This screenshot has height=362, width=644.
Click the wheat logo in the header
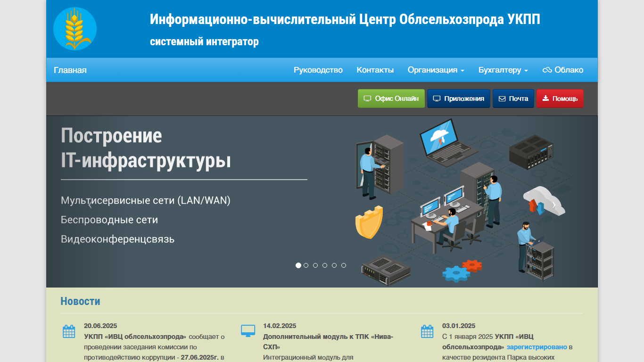(75, 29)
